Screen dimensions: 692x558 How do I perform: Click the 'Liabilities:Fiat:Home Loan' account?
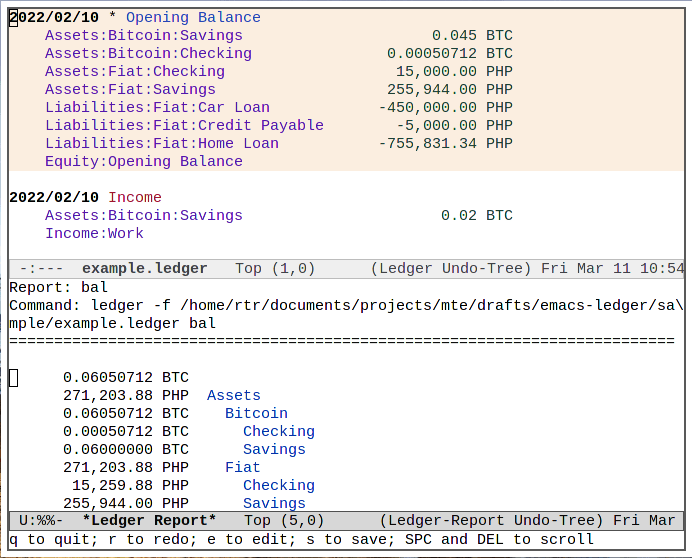coord(162,143)
